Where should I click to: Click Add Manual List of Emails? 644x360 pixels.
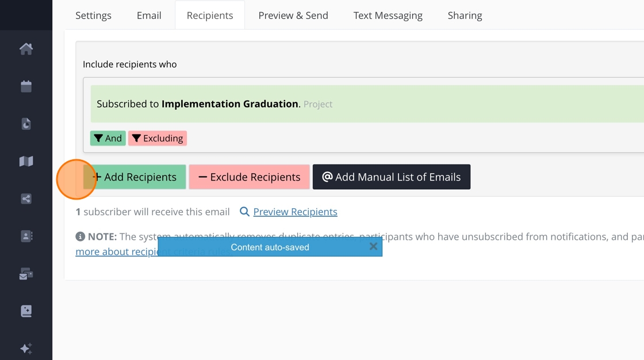(392, 177)
